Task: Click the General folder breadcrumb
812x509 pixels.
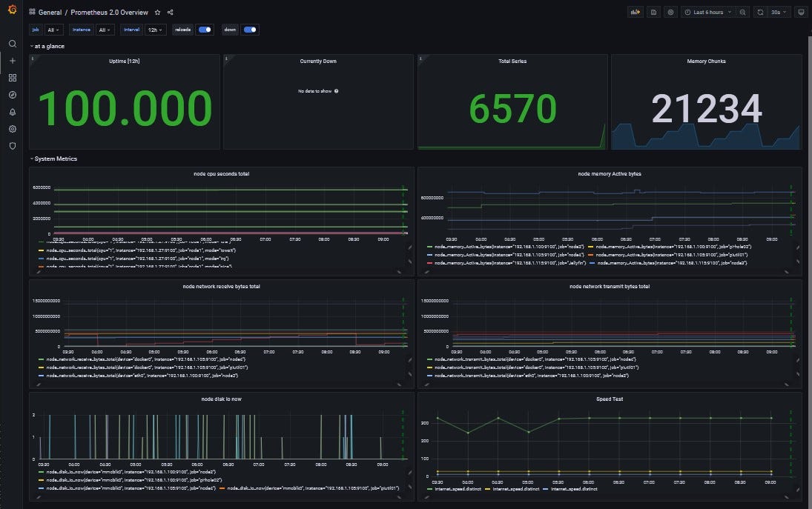Action: point(50,13)
